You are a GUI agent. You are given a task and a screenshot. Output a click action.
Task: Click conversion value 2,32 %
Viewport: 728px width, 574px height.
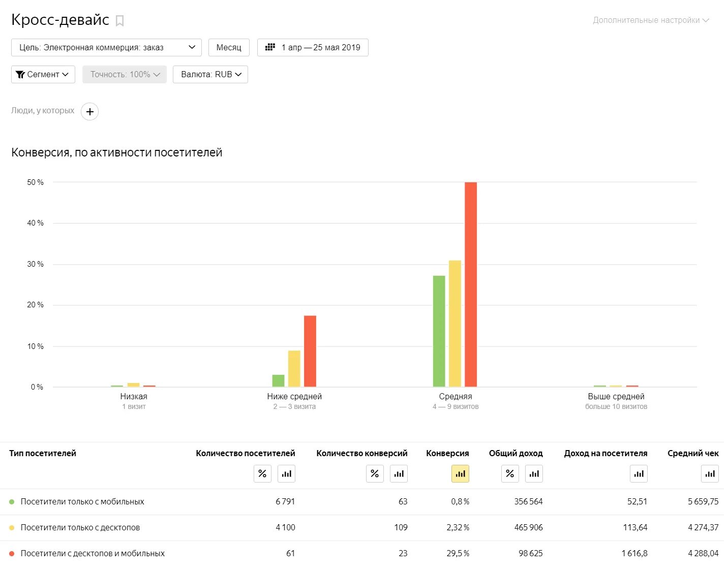[x=458, y=528]
